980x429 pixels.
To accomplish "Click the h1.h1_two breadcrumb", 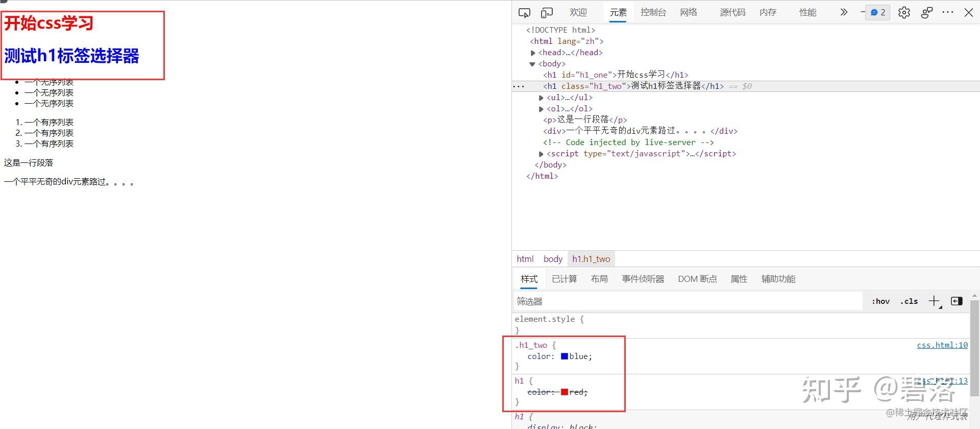I will point(591,259).
